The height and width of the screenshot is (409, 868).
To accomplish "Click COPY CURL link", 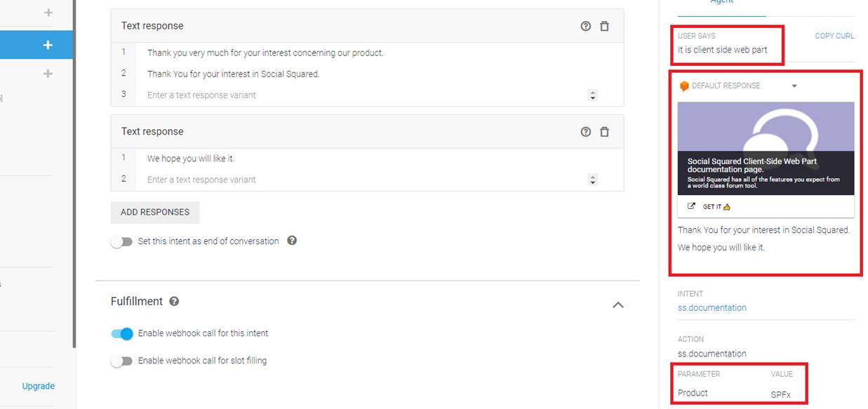I will (834, 36).
